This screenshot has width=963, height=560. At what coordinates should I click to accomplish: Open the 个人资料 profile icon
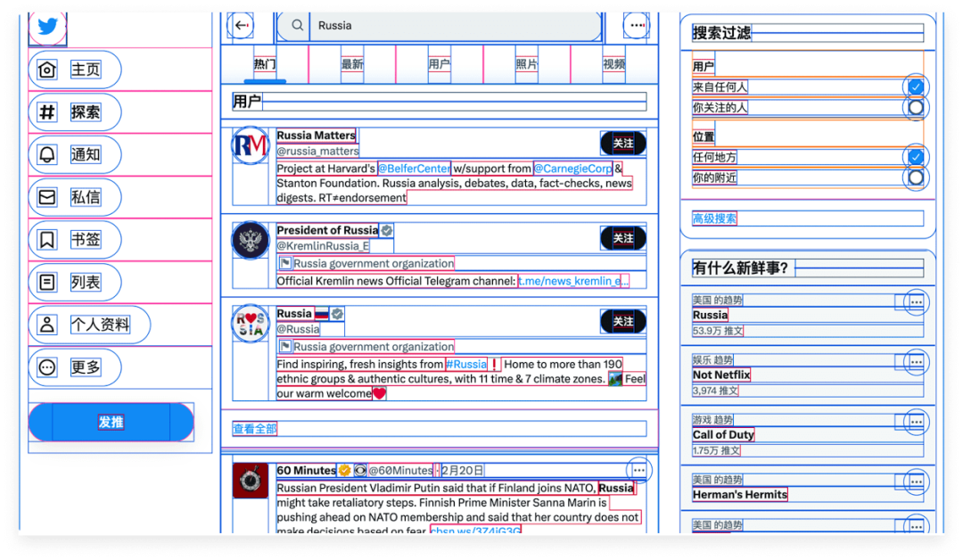(47, 325)
